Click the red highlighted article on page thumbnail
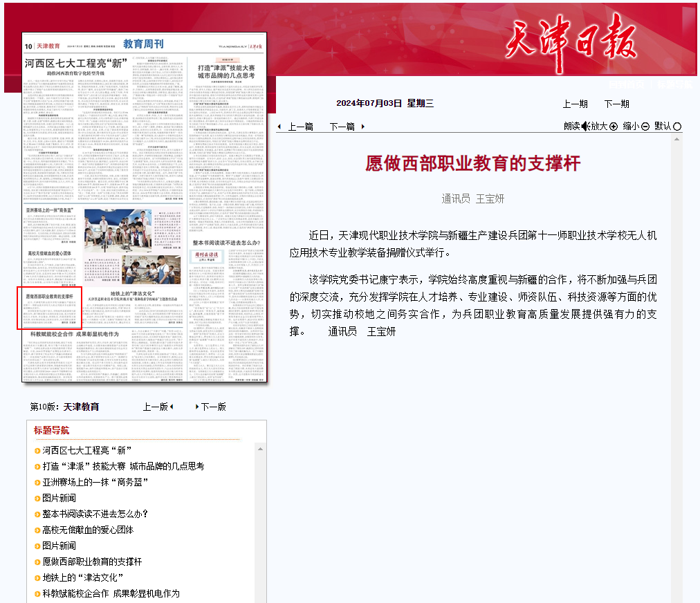 (49, 308)
